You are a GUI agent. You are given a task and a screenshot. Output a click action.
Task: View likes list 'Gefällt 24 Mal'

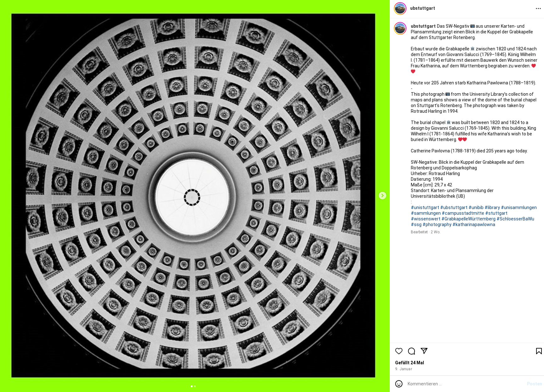click(410, 363)
